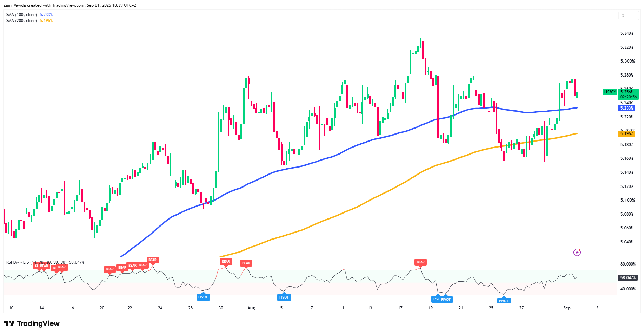The width and height of the screenshot is (644, 334).
Task: Click the 5.160% price axis label
Action: [627, 158]
